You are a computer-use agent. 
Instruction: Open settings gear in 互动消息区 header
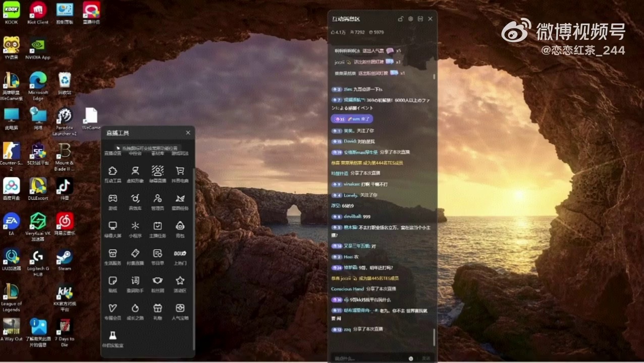coord(410,19)
